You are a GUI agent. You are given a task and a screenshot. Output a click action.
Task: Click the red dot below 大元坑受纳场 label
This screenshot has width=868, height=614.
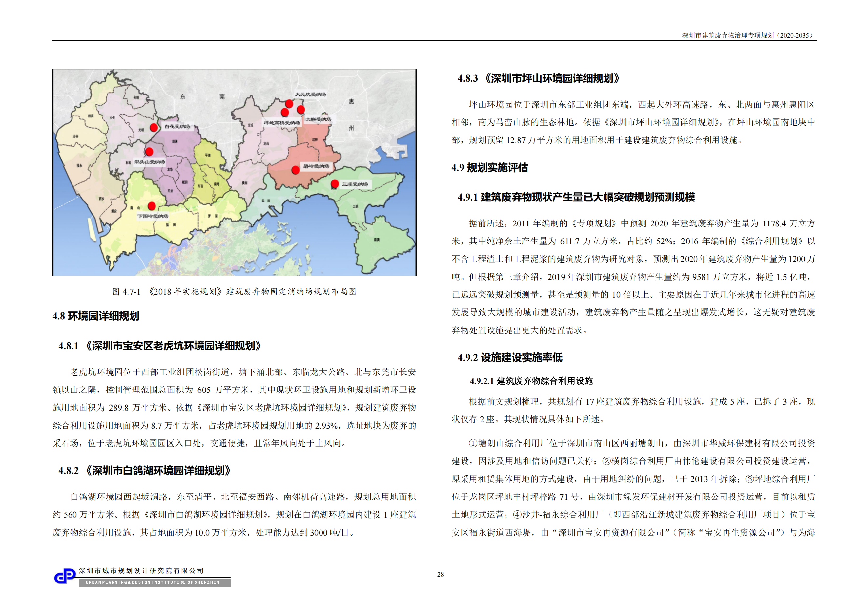(289, 104)
